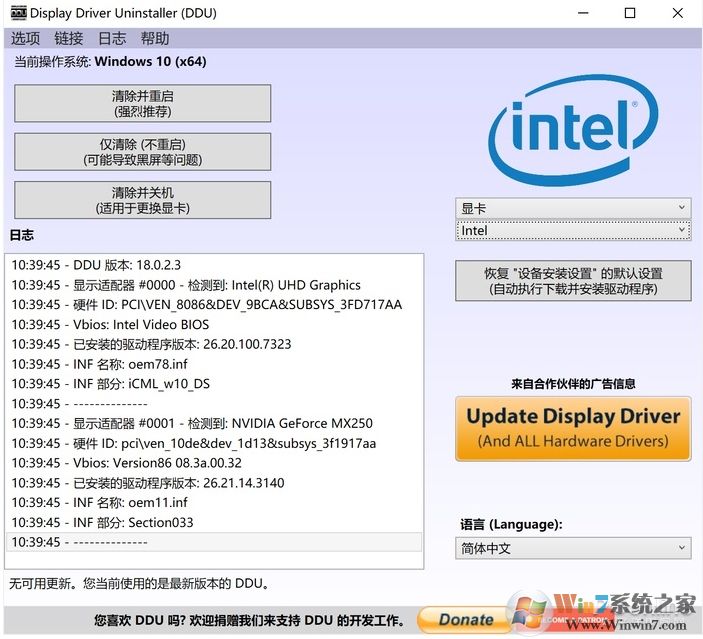The width and height of the screenshot is (703, 639).
Task: Select log line pci\ven_10de&dev_1d13 hardware ID
Action: pyautogui.click(x=214, y=443)
